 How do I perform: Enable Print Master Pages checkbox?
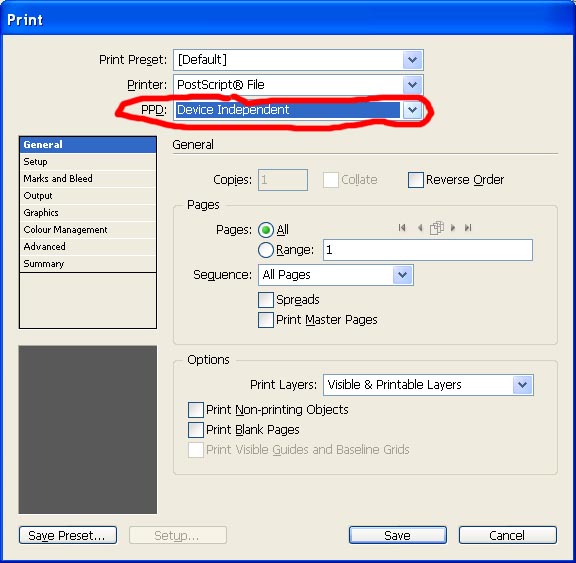(266, 320)
